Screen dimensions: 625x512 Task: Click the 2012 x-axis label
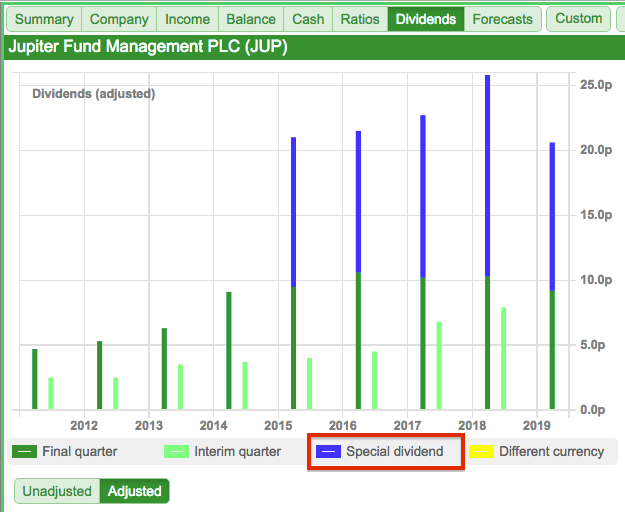[x=84, y=426]
